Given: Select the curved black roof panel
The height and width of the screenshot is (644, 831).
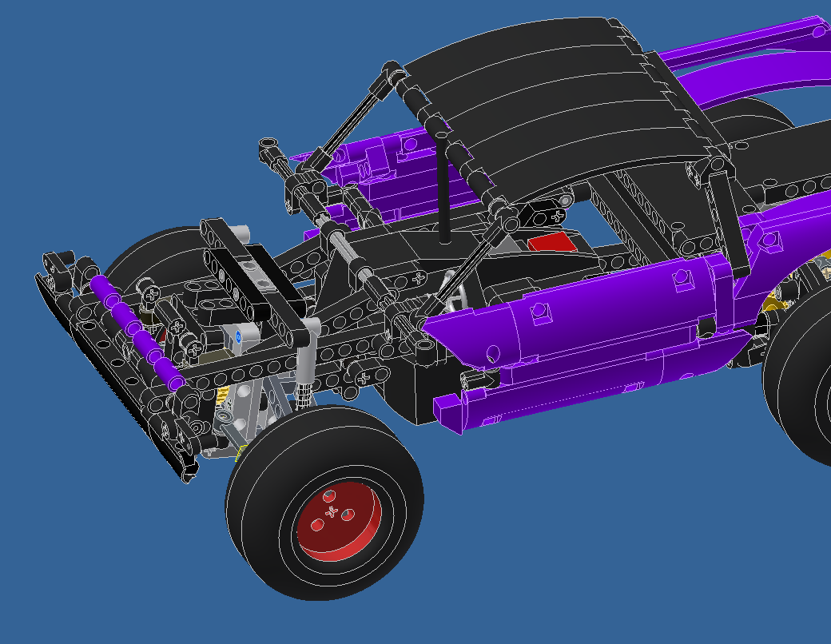Looking at the screenshot, I should click(x=562, y=106).
